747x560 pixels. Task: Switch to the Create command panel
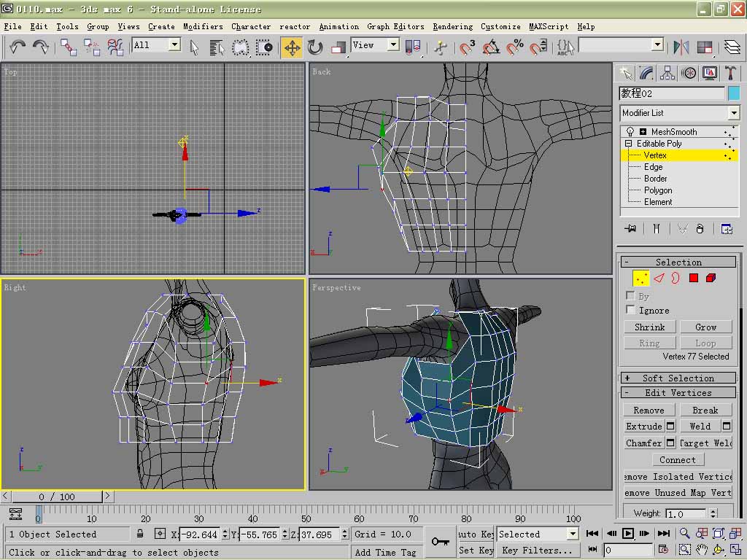coord(625,73)
